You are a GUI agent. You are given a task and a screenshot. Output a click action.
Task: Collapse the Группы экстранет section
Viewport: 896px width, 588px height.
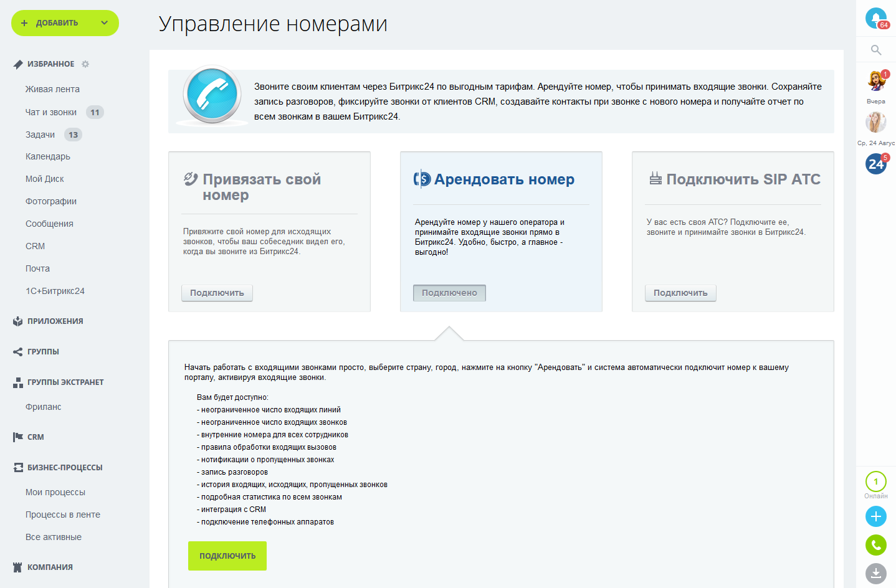pyautogui.click(x=65, y=382)
